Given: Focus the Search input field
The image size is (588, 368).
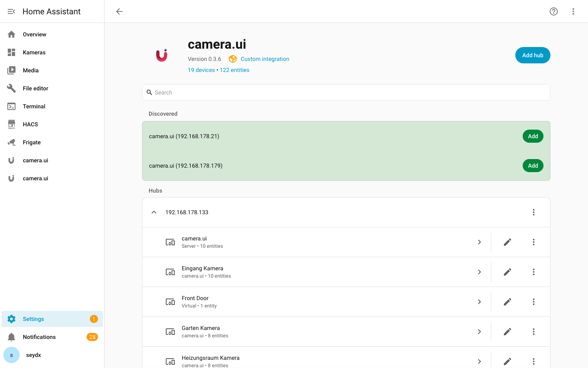Looking at the screenshot, I should pyautogui.click(x=346, y=92).
